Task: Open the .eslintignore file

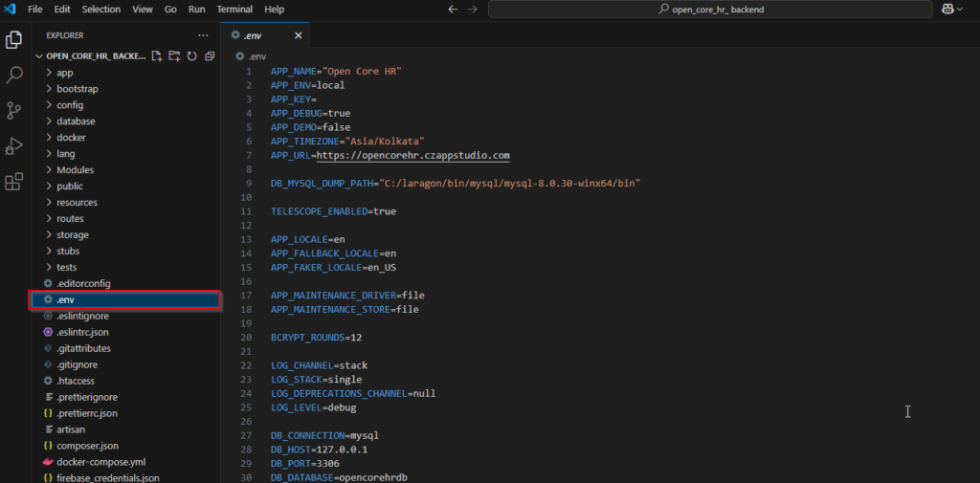Action: click(125, 317)
